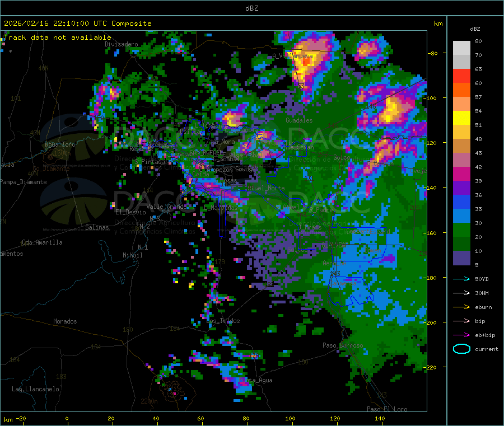Click the 'km' unit label at top right
Viewport: 504px width, 426px height.
tap(438, 24)
